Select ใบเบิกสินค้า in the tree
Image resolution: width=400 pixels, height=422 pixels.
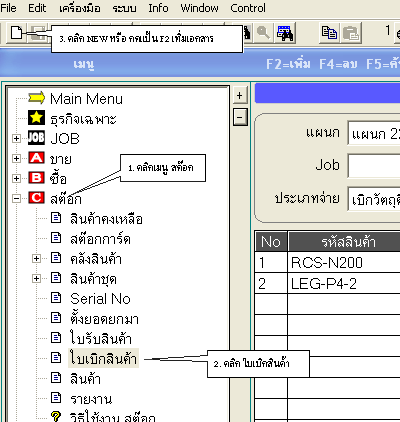tap(103, 358)
